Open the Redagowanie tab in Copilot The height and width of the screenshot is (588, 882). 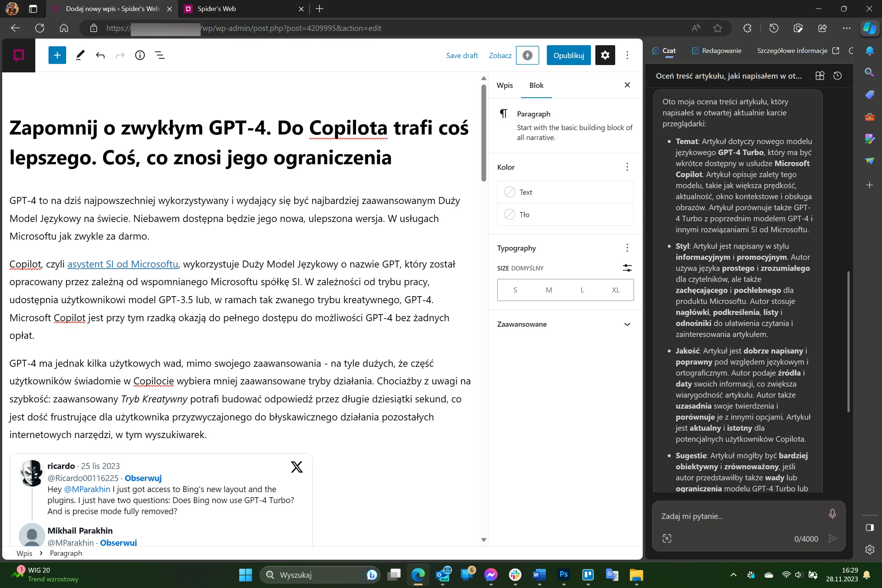point(716,51)
